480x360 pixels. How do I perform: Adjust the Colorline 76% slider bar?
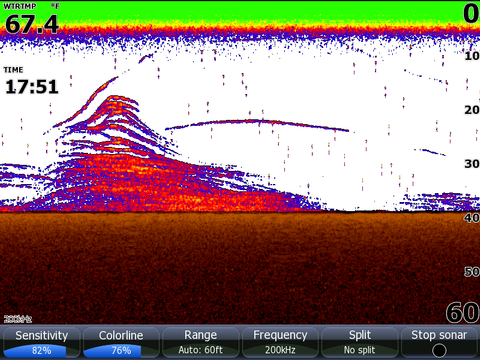121,351
